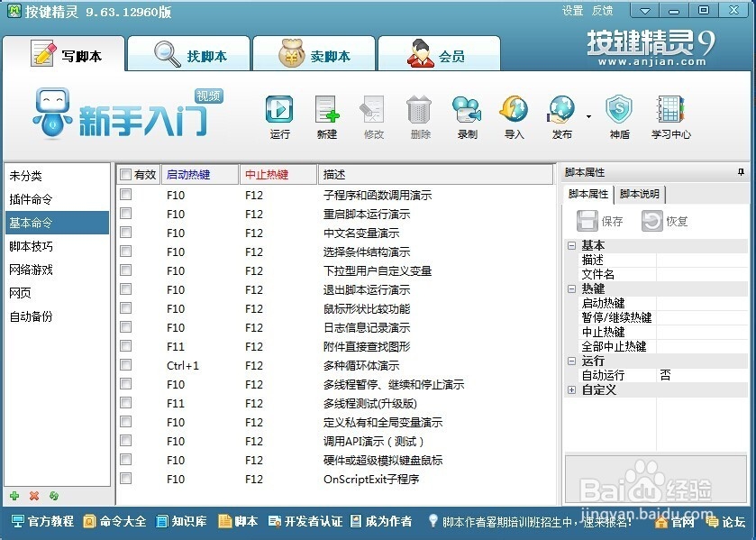Create a new script via 新建 icon
This screenshot has width=756, height=540.
click(x=325, y=115)
